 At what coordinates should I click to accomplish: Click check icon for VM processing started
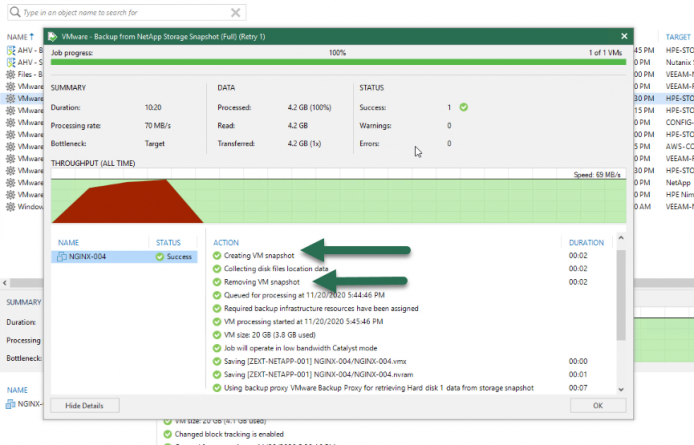(x=217, y=322)
